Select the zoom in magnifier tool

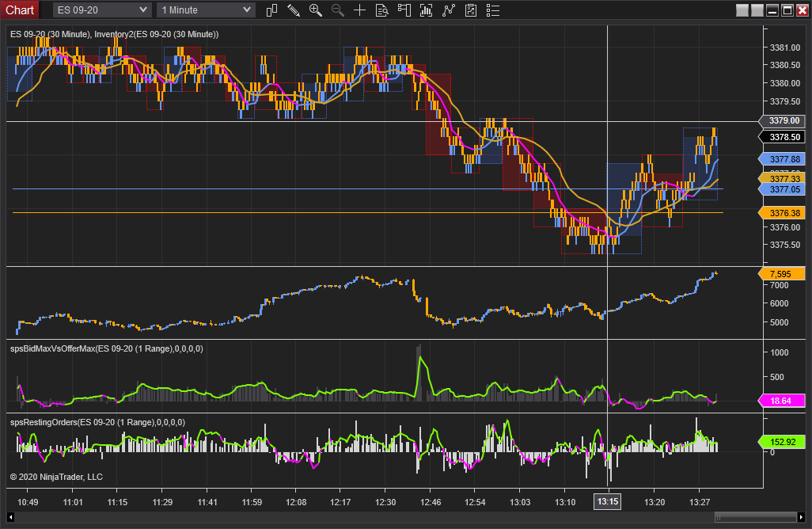315,10
